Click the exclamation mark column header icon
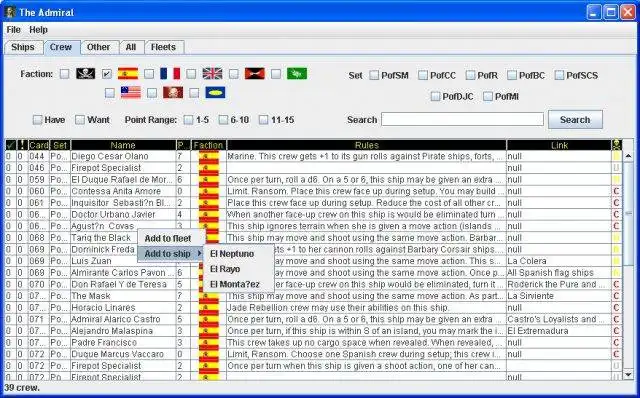 point(22,145)
